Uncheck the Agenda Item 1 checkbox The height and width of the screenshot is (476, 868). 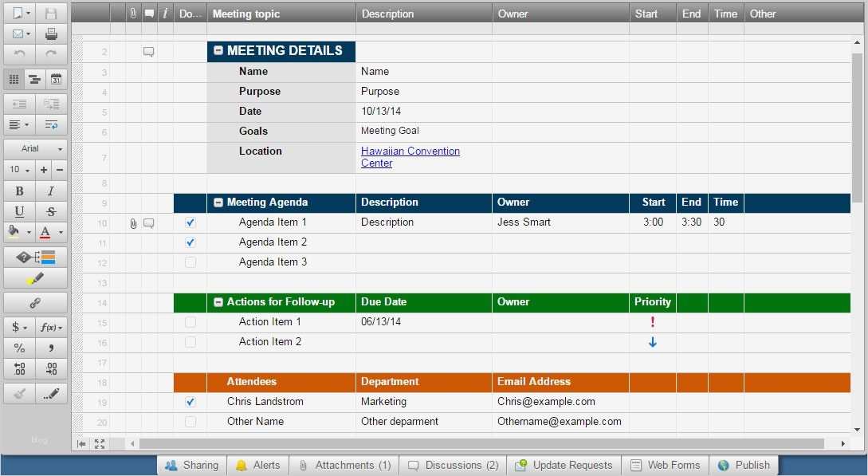coord(190,222)
